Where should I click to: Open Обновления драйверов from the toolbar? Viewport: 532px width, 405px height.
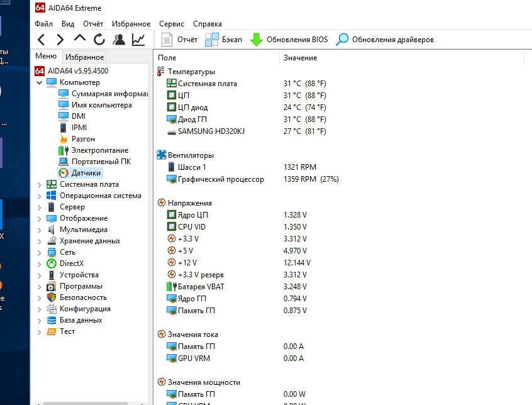(x=385, y=40)
